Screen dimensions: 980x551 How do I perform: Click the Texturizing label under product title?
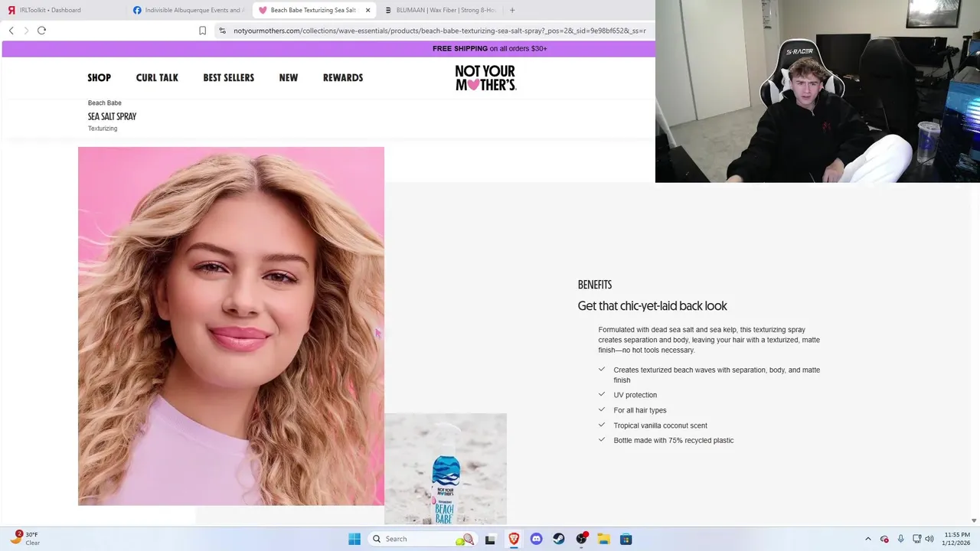point(103,129)
